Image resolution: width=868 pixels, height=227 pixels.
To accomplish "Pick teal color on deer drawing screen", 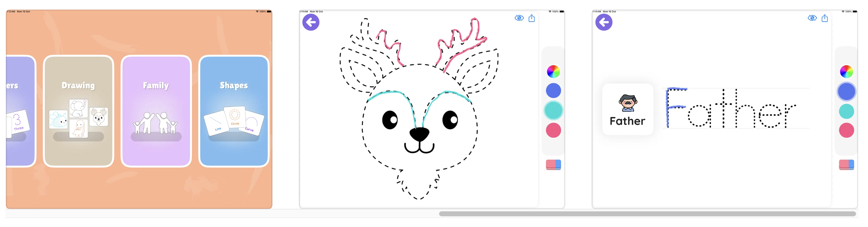I will click(x=553, y=110).
